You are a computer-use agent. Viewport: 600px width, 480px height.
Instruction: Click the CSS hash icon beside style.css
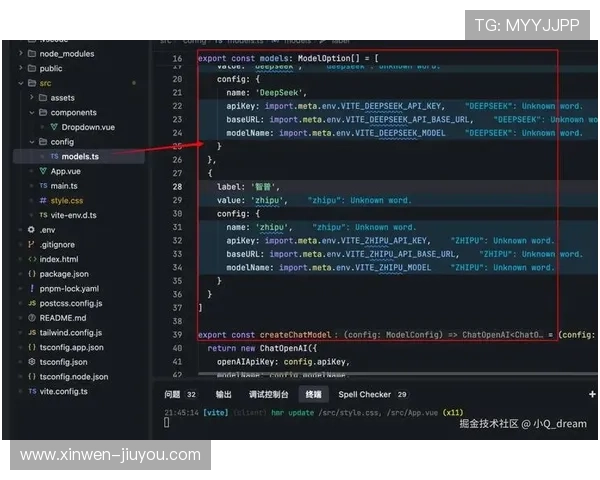[43, 200]
